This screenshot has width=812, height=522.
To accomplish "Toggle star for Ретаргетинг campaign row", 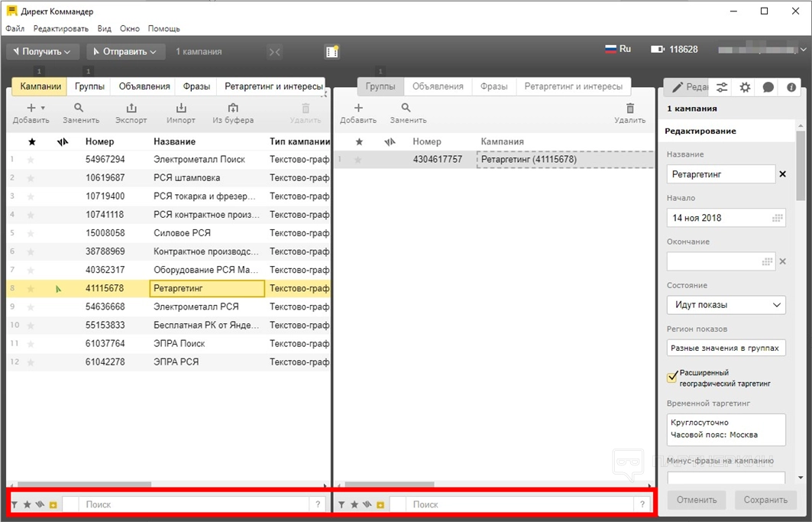I will (31, 288).
